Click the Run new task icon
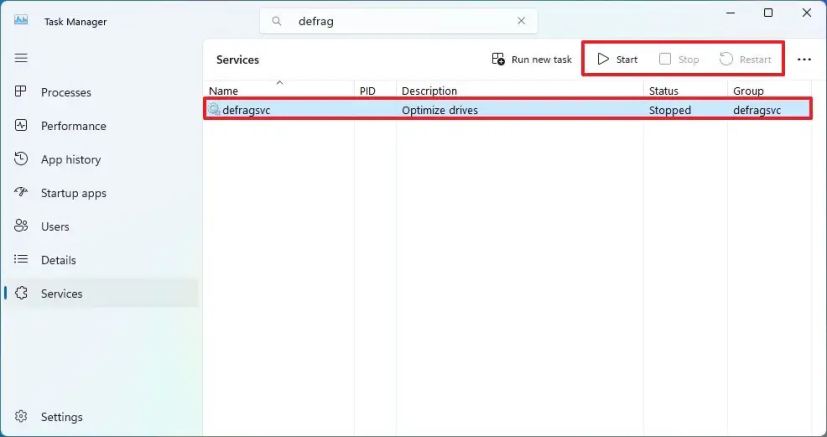This screenshot has height=437, width=827. click(498, 59)
